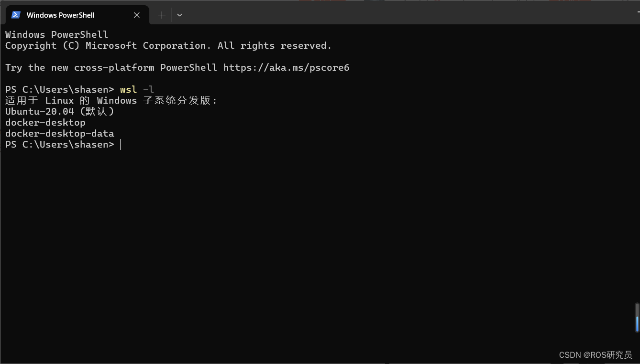The image size is (640, 364).
Task: Open the https://aka.ms/pscore6 link
Action: coord(286,68)
